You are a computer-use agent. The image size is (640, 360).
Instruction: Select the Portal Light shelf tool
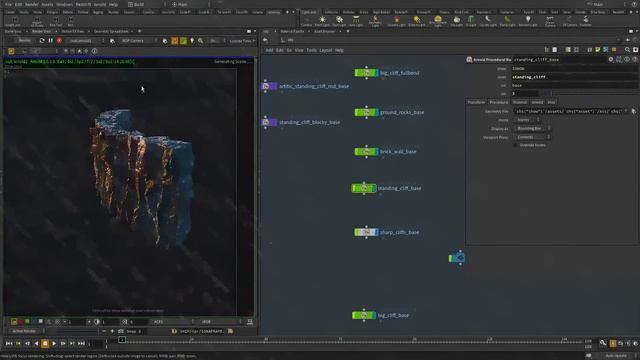pyautogui.click(x=507, y=21)
